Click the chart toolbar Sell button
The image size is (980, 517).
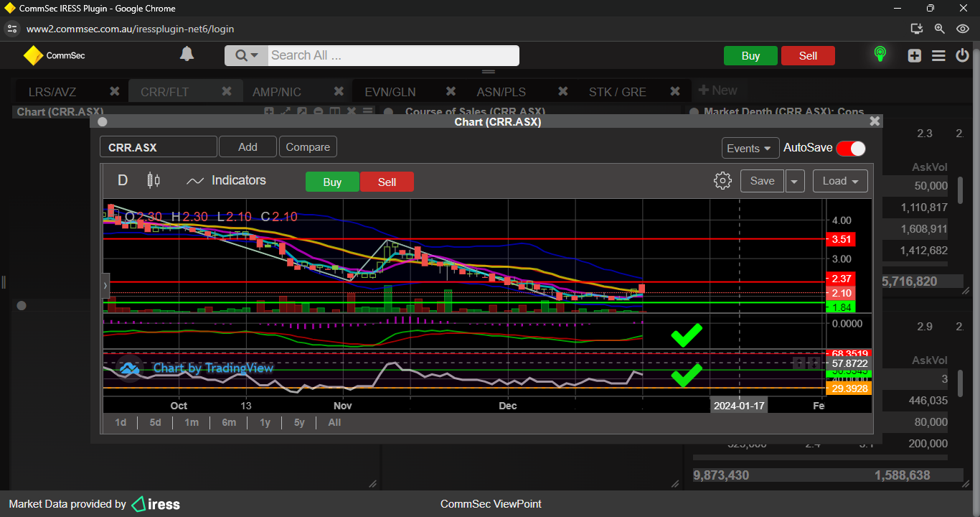(x=387, y=182)
